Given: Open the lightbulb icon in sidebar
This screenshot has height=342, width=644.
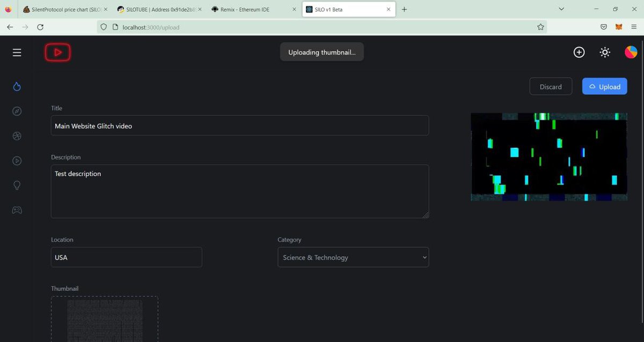Looking at the screenshot, I should point(17,185).
